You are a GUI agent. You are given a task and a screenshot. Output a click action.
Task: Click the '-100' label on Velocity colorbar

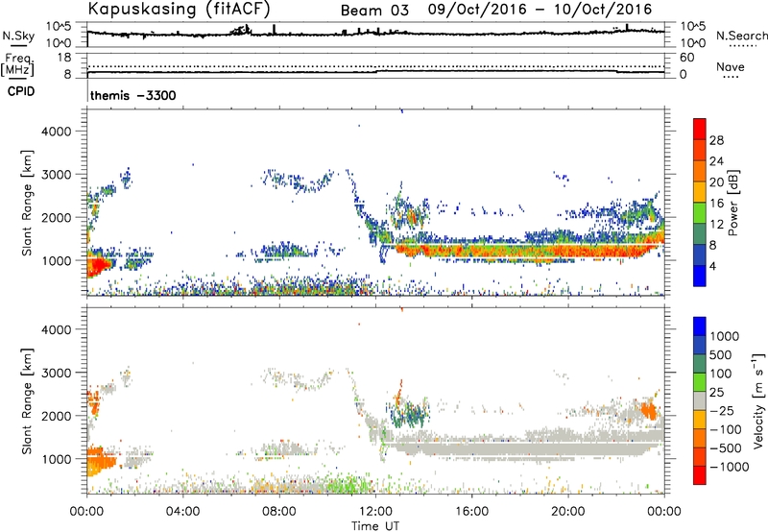pyautogui.click(x=725, y=429)
